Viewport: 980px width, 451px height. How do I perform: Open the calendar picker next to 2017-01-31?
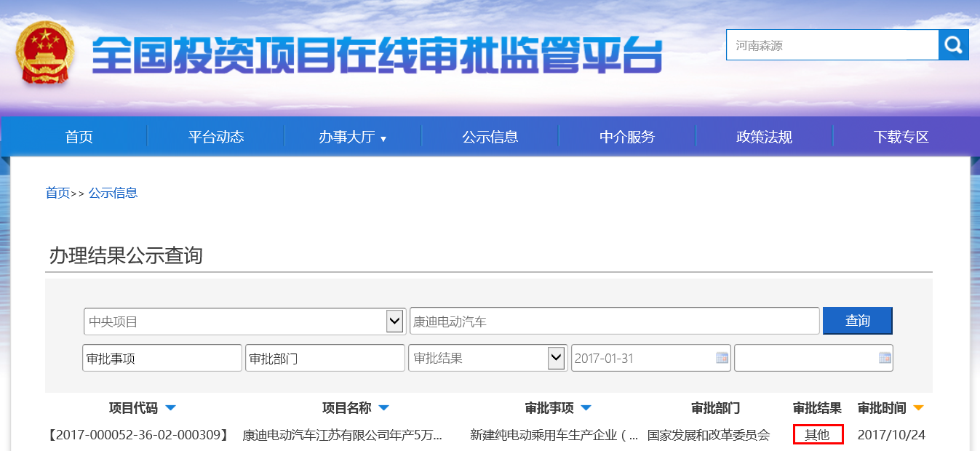722,357
